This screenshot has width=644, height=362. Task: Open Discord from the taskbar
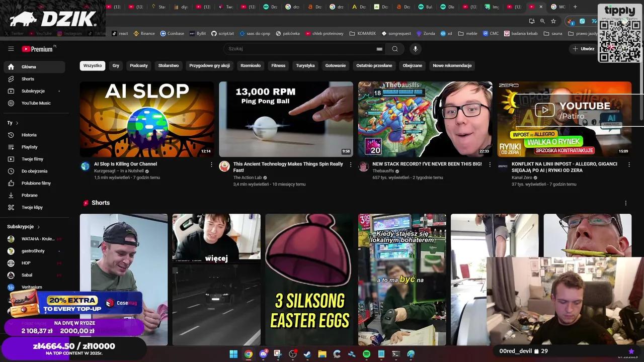[x=263, y=354]
